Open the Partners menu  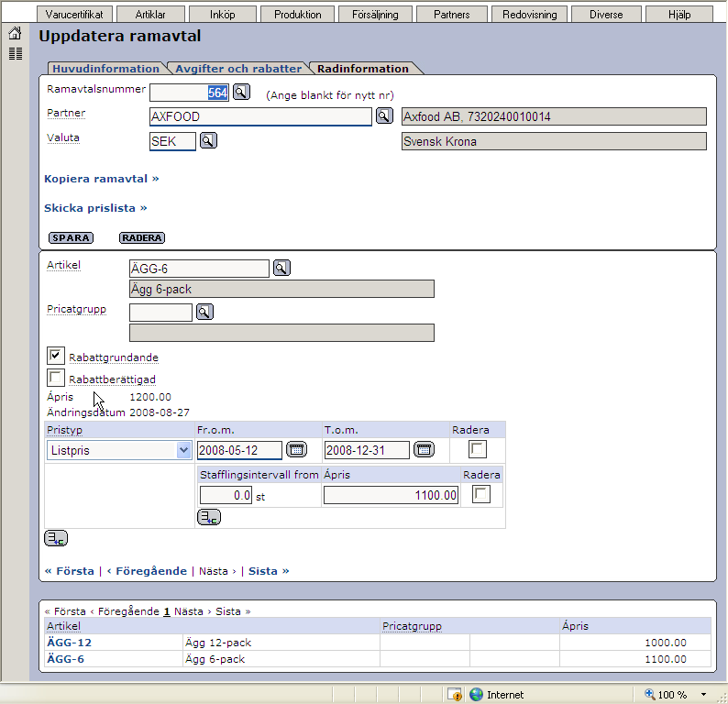click(x=452, y=15)
